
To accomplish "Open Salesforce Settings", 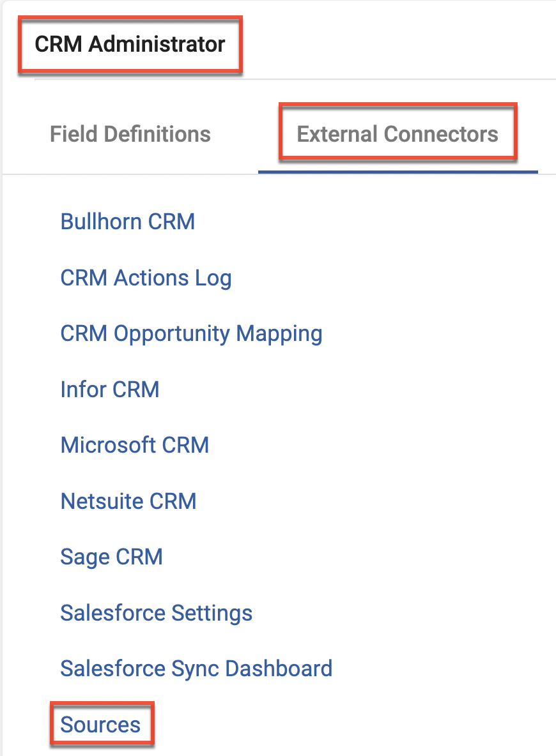I will (x=157, y=613).
